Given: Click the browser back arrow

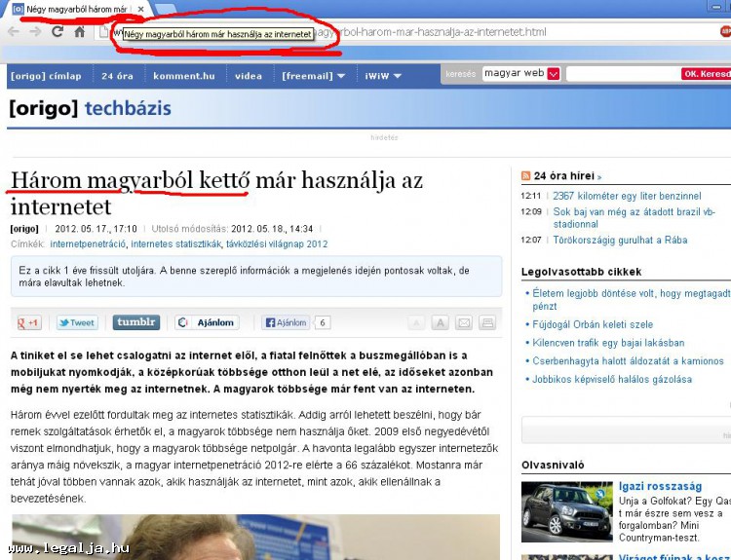Looking at the screenshot, I should coord(13,32).
